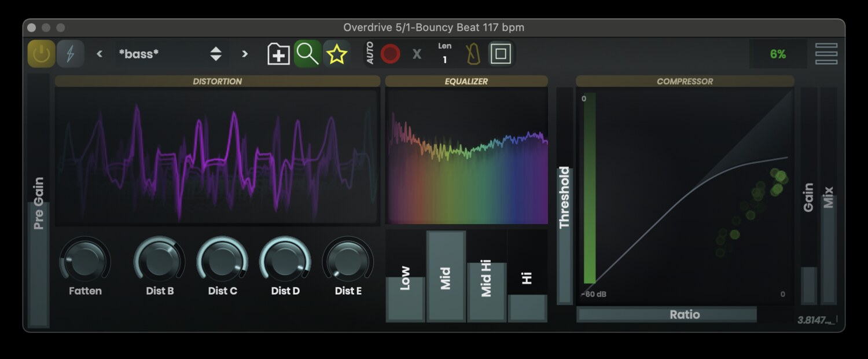Click the left preset navigation chevron

click(100, 54)
